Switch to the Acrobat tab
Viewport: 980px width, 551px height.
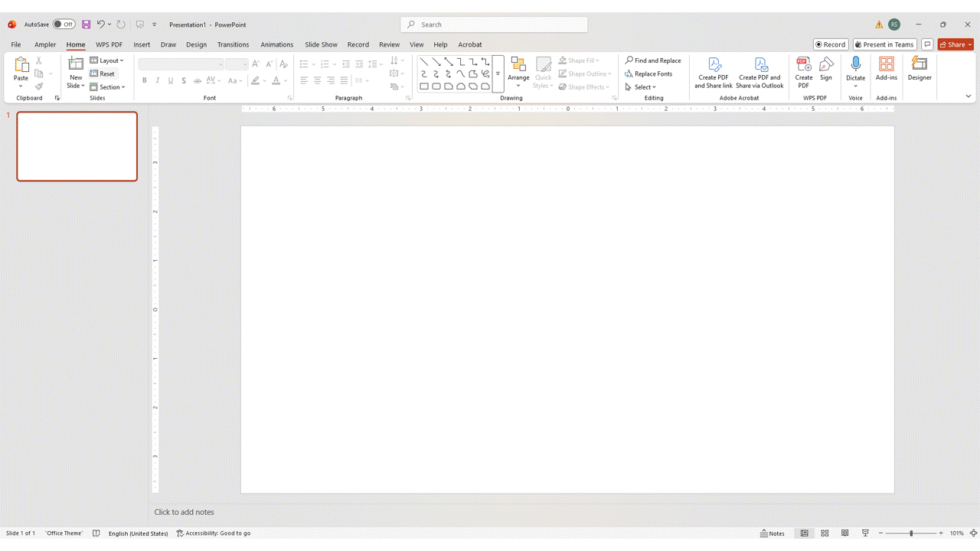(x=470, y=44)
